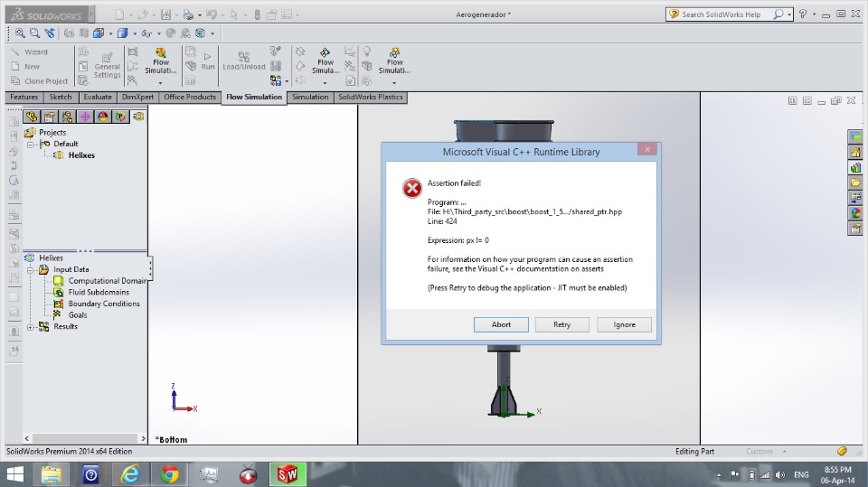Click New project in Flow Simulation toolbar

click(26, 67)
